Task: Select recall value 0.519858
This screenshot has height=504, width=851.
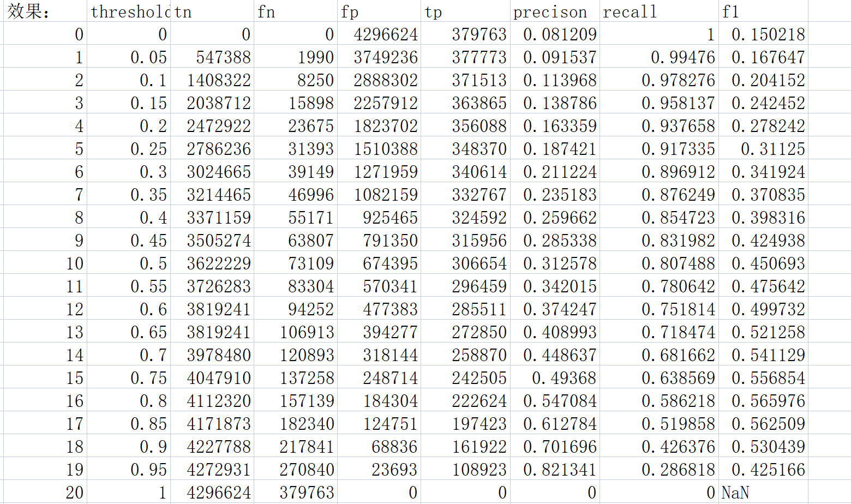Action: click(659, 423)
